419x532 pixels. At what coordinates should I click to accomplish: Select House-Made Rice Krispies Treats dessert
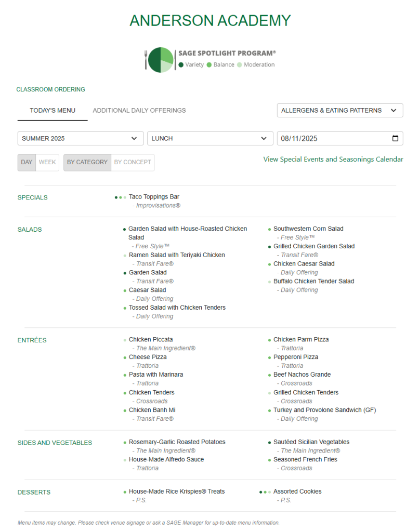pos(177,491)
